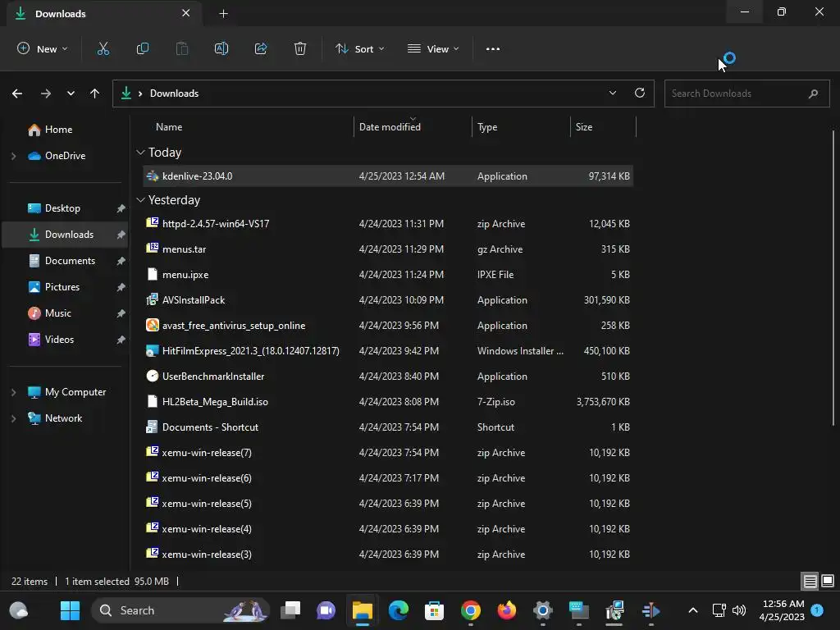Open the See more ellipsis menu
The image size is (840, 630).
tap(493, 48)
